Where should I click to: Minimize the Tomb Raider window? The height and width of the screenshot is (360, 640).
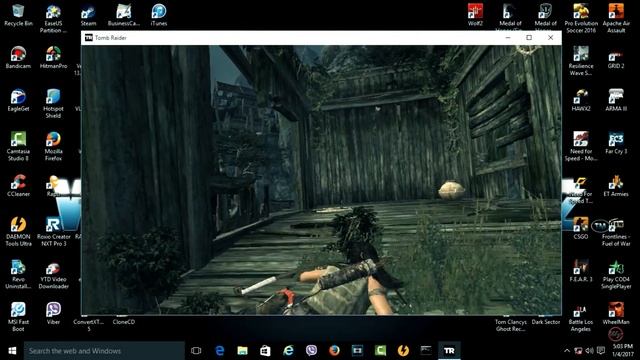508,38
